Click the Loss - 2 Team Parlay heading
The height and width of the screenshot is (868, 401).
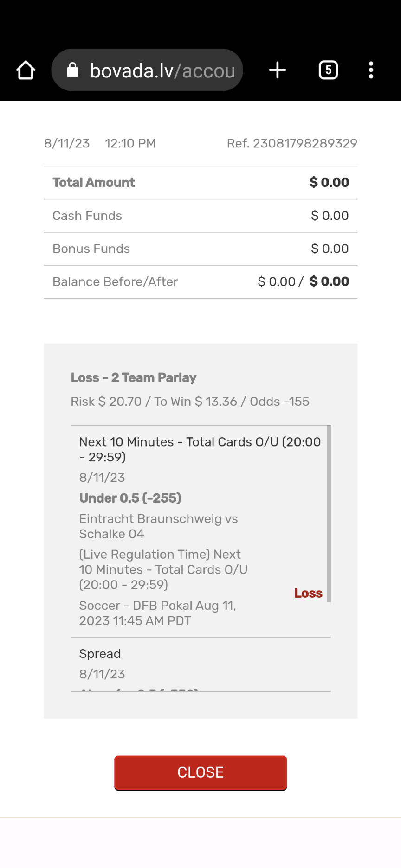(x=134, y=377)
